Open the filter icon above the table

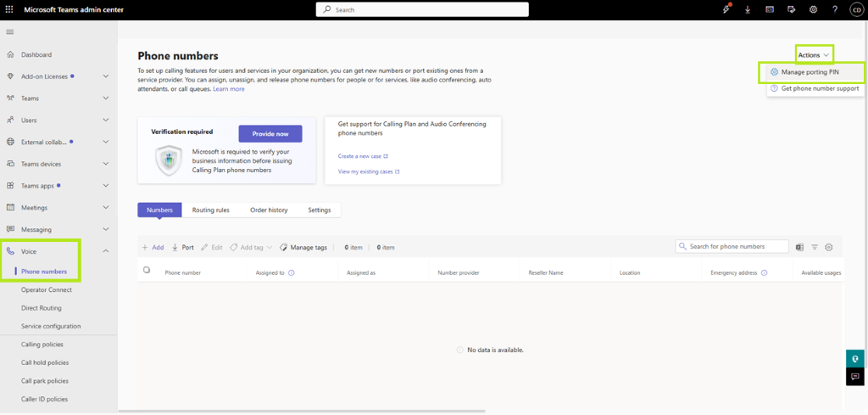pyautogui.click(x=815, y=247)
